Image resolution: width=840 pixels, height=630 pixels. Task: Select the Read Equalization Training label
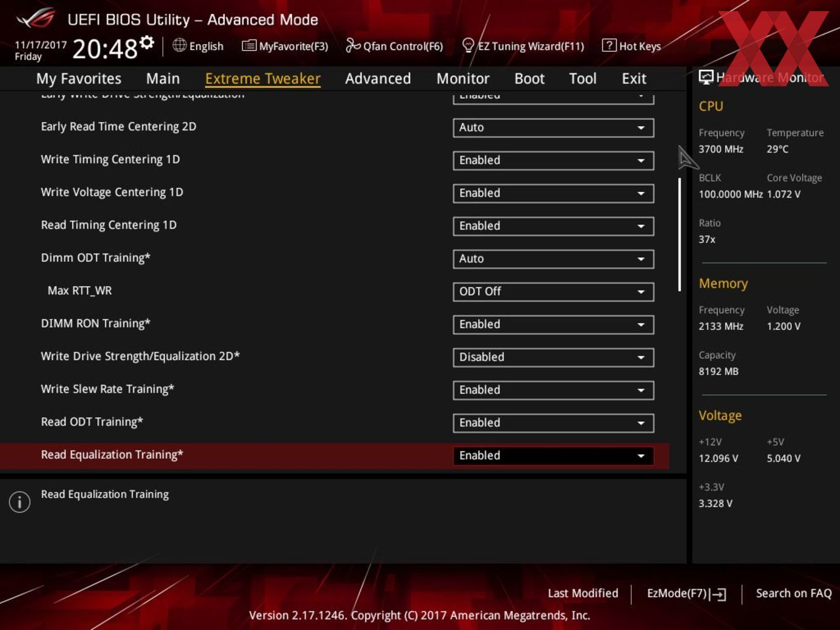112,455
